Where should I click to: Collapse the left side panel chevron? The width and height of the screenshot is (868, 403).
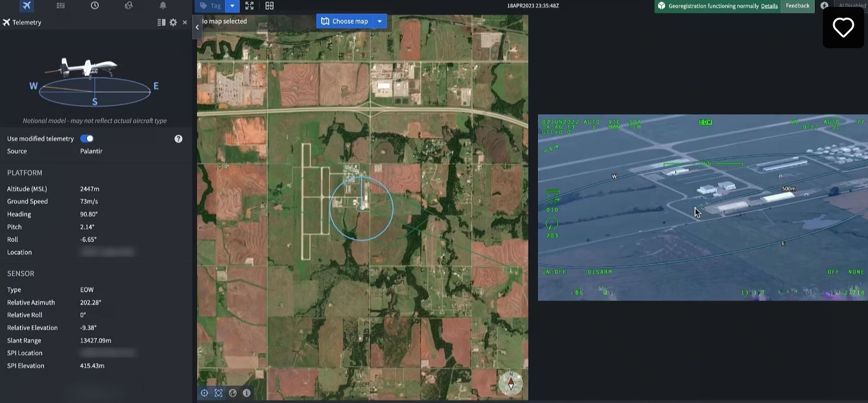tap(197, 27)
